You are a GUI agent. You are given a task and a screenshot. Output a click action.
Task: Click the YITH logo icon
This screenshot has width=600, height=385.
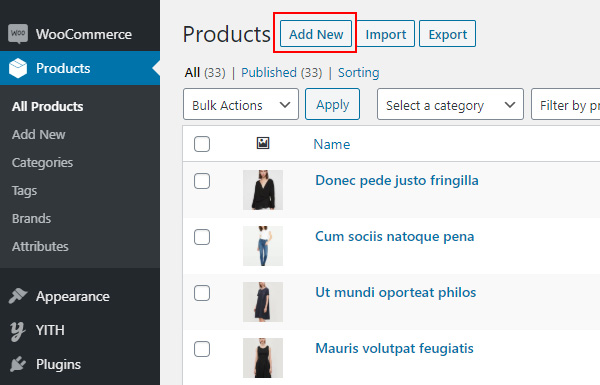tap(18, 331)
